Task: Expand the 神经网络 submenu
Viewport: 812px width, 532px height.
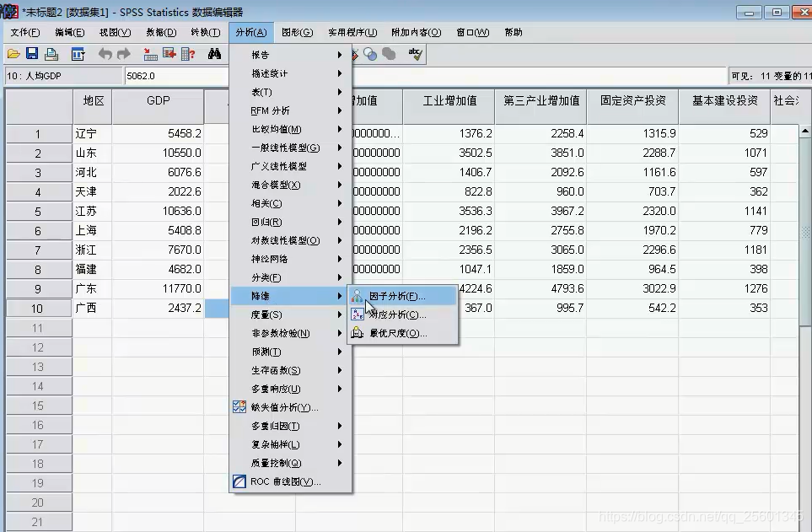Action: 291,259
